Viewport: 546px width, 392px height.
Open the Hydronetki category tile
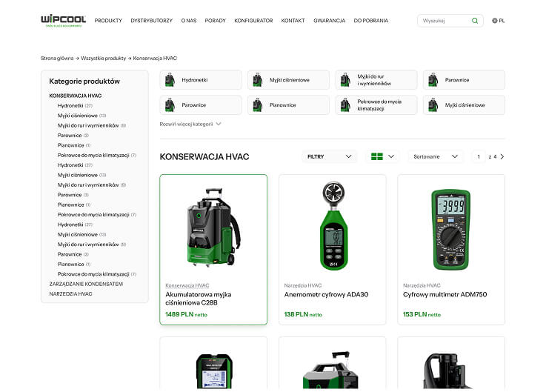pos(201,80)
